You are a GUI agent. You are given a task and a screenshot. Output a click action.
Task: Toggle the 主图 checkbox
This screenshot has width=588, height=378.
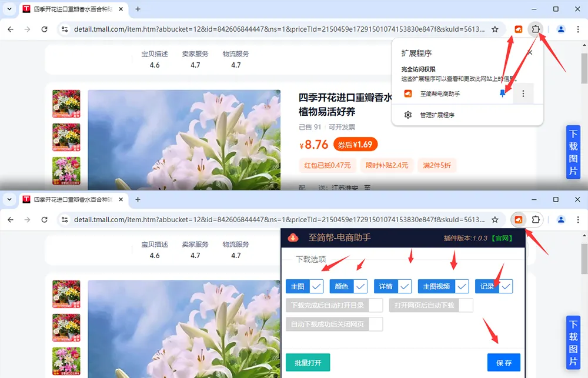(x=316, y=286)
